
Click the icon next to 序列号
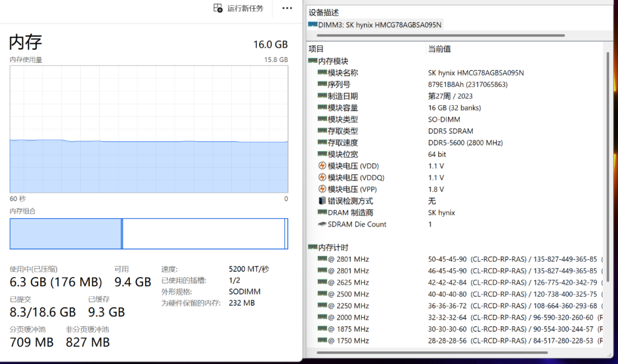click(322, 84)
